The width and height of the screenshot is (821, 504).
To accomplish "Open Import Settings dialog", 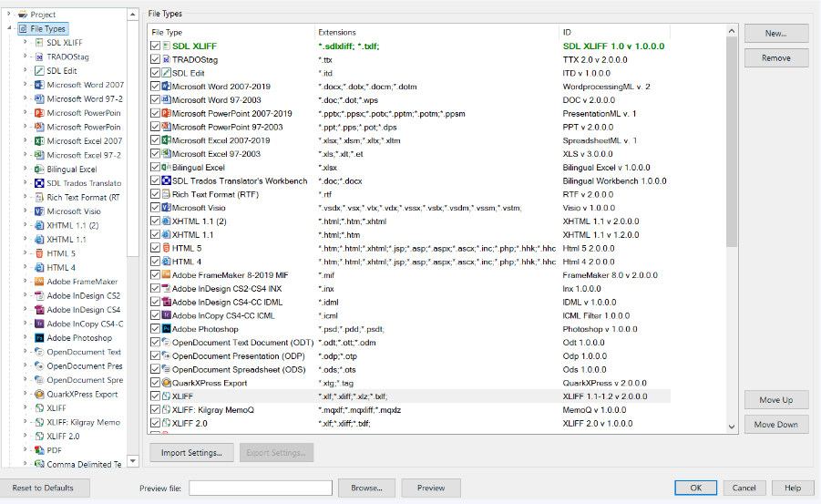I will tap(191, 453).
